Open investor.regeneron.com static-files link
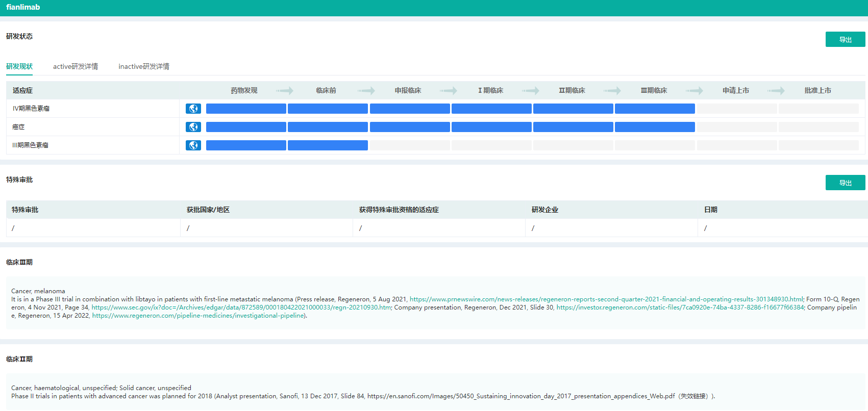Image resolution: width=868 pixels, height=411 pixels. coord(680,307)
